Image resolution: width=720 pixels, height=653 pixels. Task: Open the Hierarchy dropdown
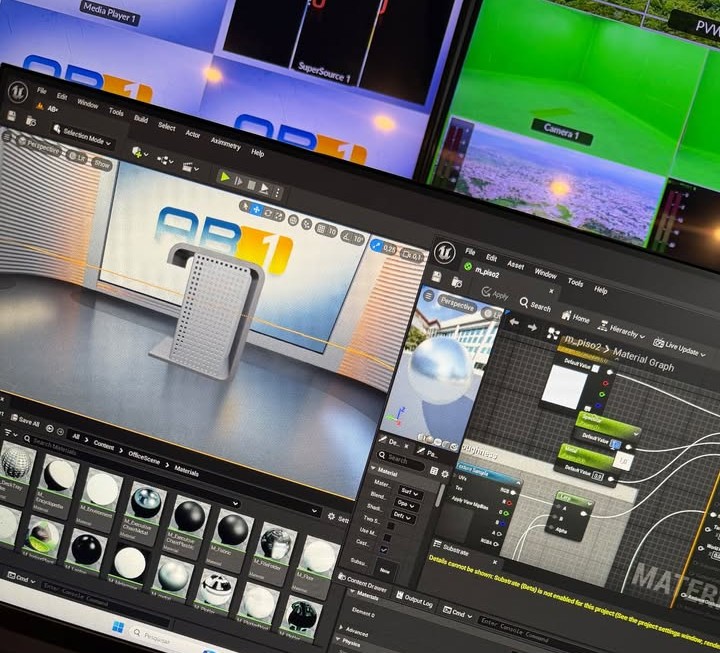pos(621,330)
